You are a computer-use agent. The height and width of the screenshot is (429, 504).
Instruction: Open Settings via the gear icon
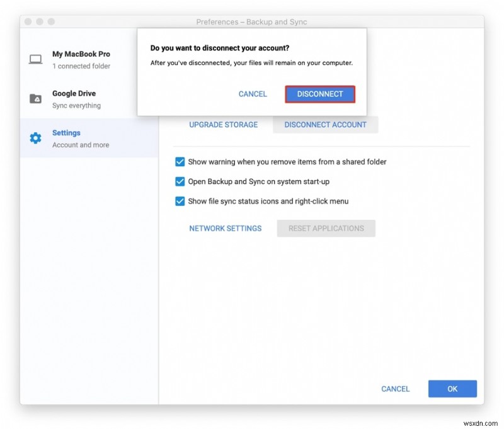click(36, 138)
